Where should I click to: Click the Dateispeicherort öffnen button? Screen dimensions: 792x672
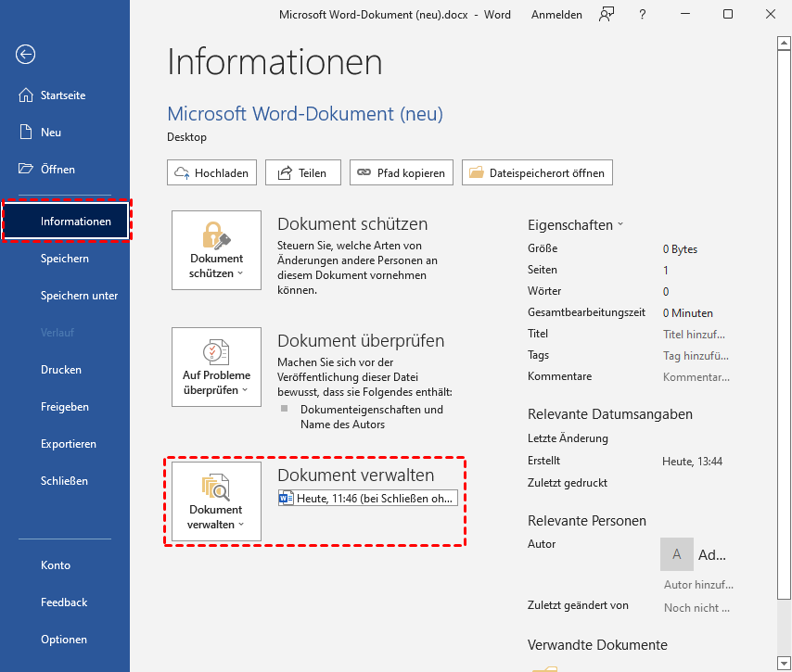pos(537,172)
